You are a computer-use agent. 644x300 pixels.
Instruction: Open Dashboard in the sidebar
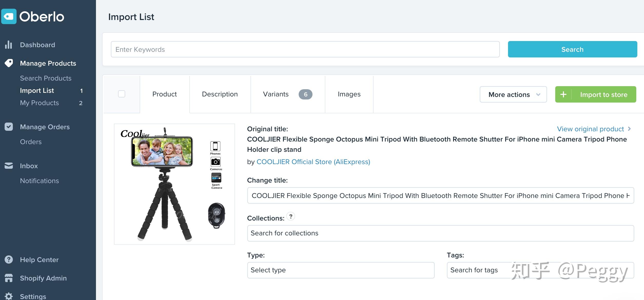[37, 45]
